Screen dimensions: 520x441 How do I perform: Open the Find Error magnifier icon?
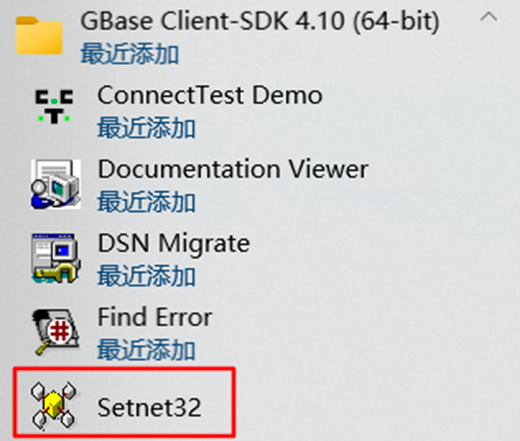(56, 332)
